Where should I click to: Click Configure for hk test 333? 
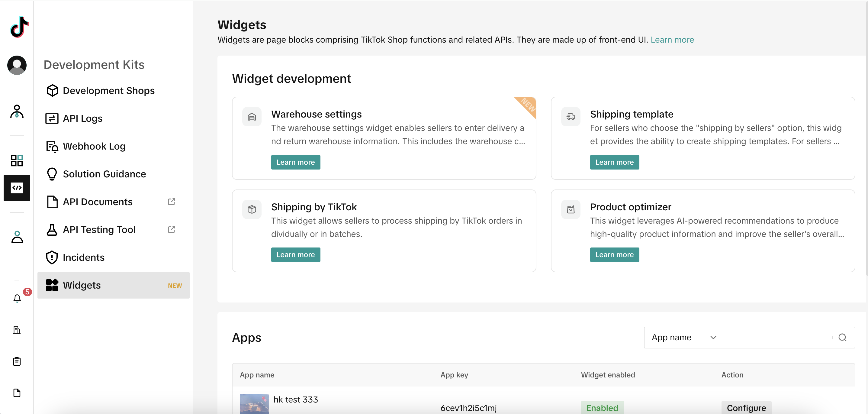tap(746, 408)
